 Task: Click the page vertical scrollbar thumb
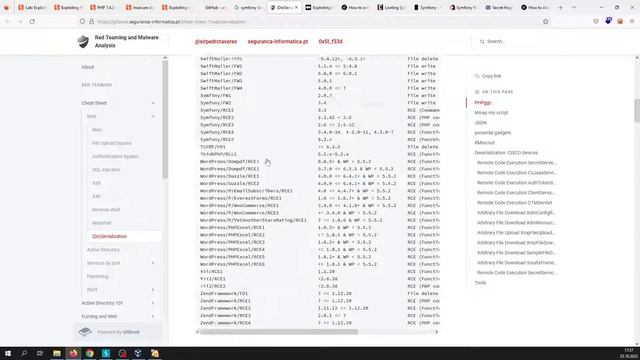637,110
